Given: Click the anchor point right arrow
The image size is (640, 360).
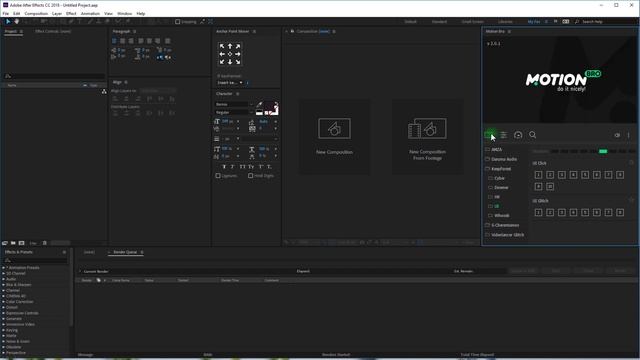Looking at the screenshot, I should tap(238, 54).
